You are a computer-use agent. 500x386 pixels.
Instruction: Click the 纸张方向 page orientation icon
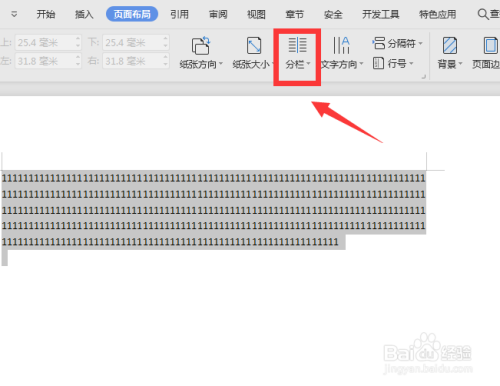point(200,45)
